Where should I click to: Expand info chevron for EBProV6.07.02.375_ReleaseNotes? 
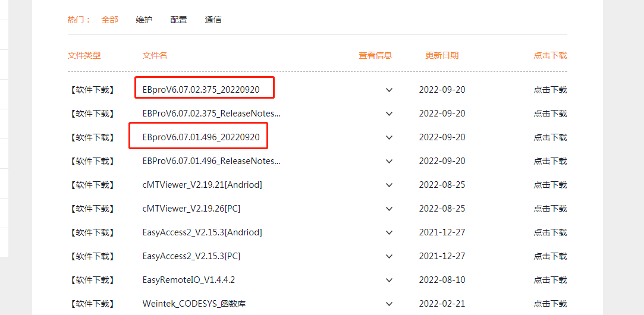pos(389,114)
